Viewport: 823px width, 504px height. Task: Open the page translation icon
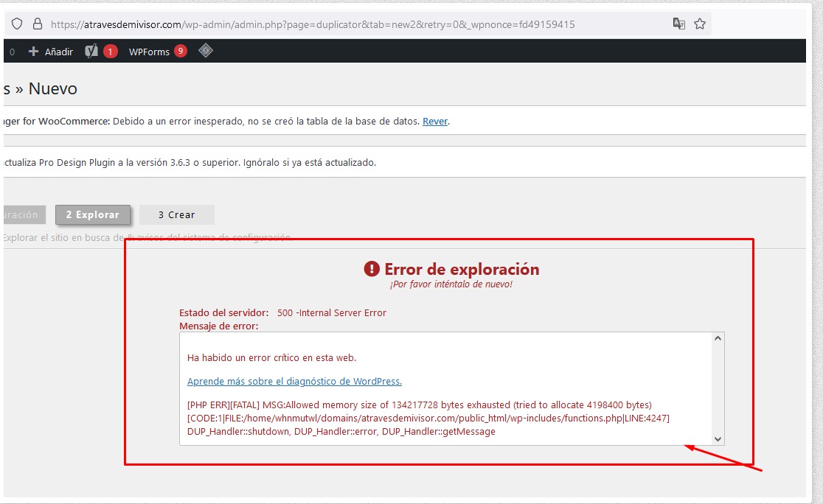(x=678, y=23)
